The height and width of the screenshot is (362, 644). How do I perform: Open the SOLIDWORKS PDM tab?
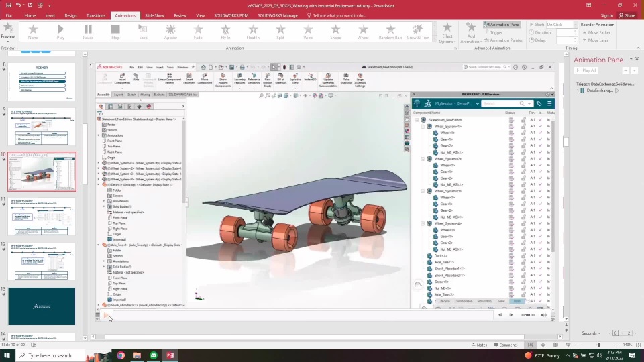pos(231,15)
